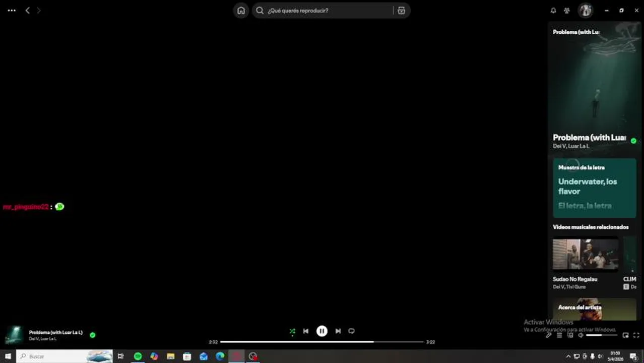Open the system volume icon in tray

click(x=600, y=356)
